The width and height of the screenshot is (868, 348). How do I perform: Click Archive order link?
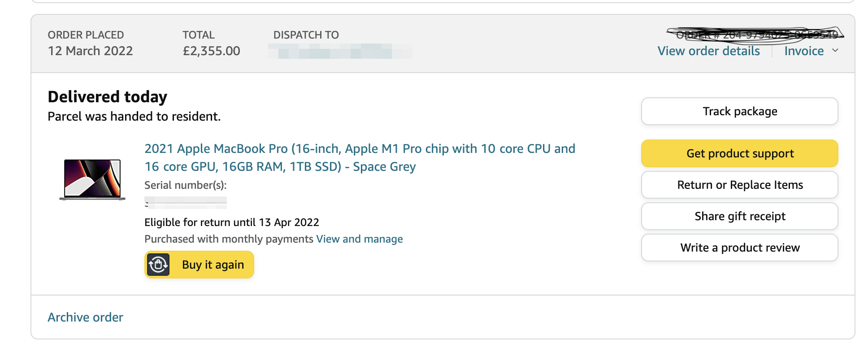click(85, 317)
